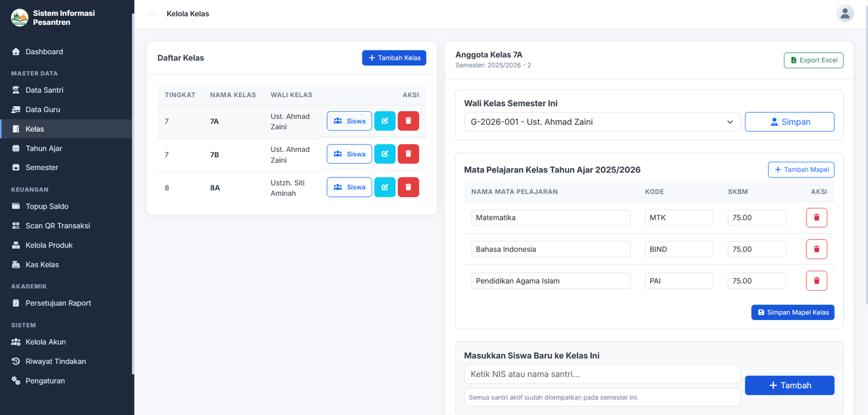Show Siswa for class 7A
Image resolution: width=868 pixels, height=415 pixels.
(x=349, y=121)
